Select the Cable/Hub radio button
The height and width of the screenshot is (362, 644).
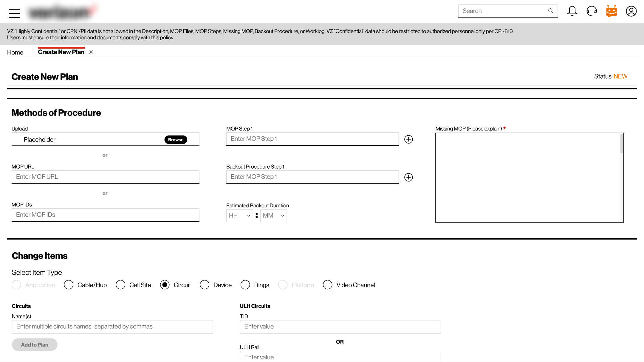[69, 285]
